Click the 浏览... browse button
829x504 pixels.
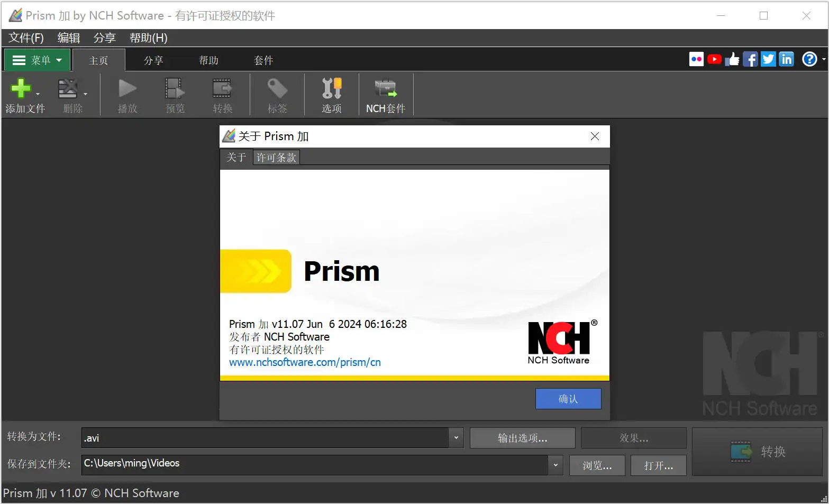click(597, 465)
